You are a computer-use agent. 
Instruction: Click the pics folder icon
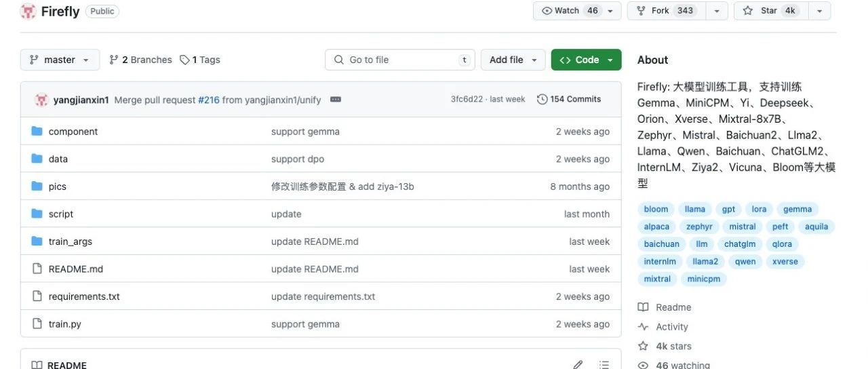click(x=37, y=187)
